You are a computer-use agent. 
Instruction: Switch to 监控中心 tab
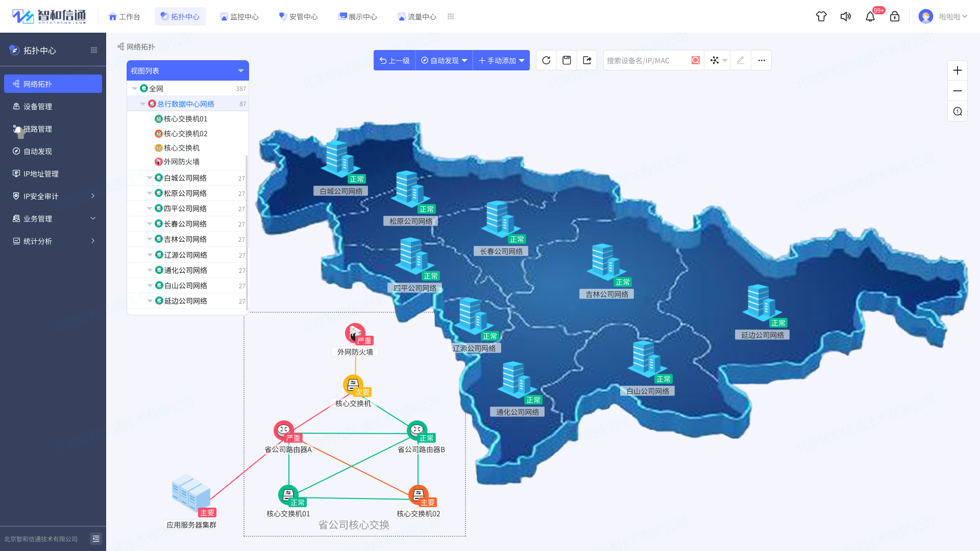pyautogui.click(x=239, y=16)
